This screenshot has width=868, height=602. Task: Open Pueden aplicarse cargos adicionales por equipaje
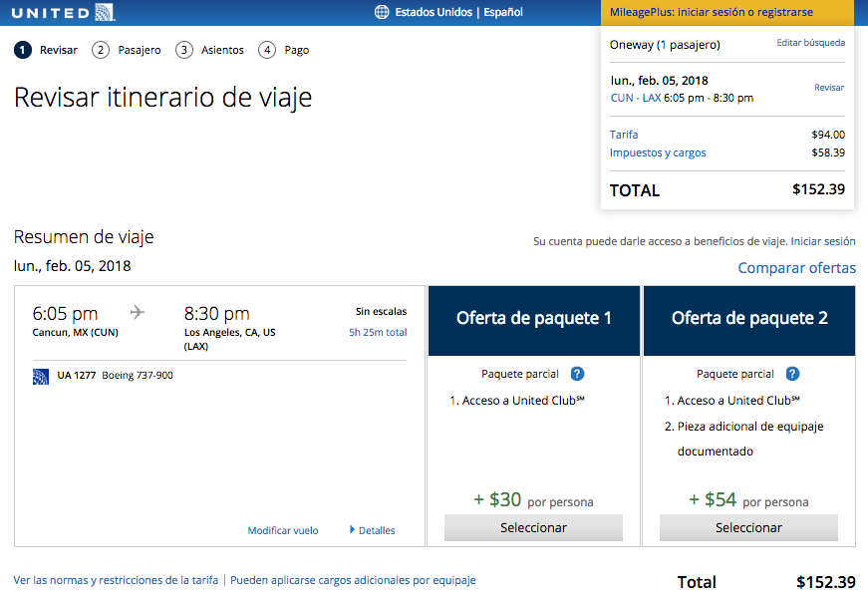[353, 580]
